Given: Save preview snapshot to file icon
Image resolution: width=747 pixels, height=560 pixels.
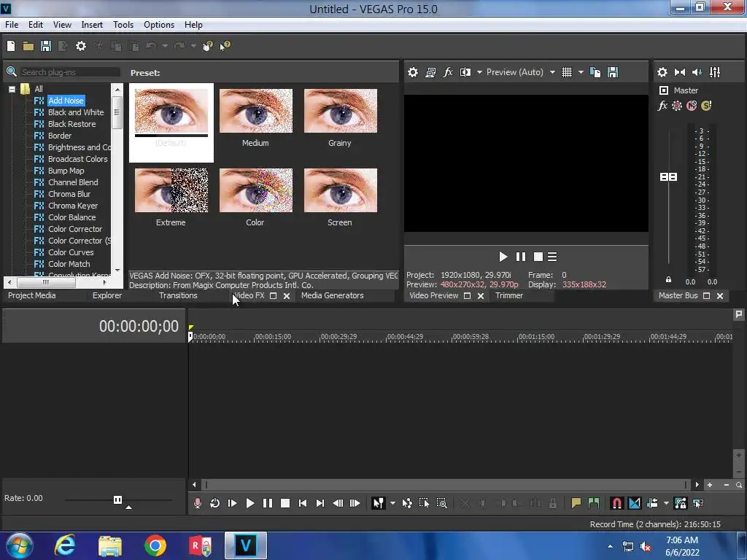Looking at the screenshot, I should tap(613, 72).
